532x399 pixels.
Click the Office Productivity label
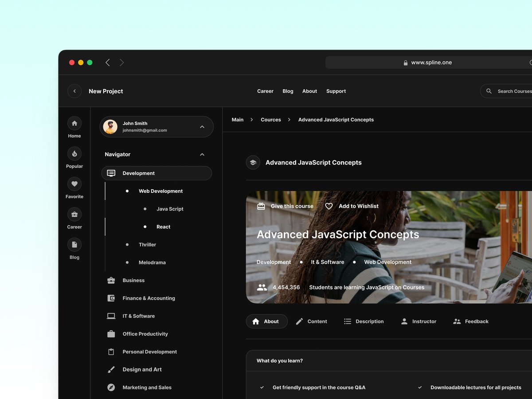(145, 334)
